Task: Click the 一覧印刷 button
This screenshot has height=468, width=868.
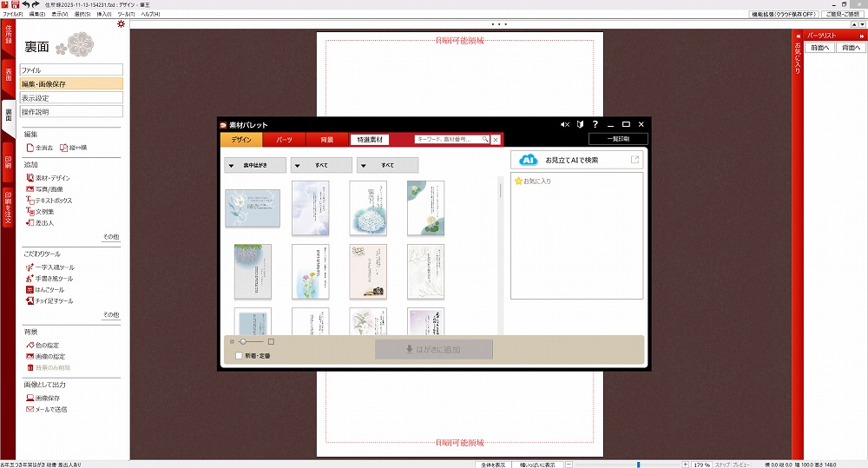Action: pyautogui.click(x=617, y=139)
